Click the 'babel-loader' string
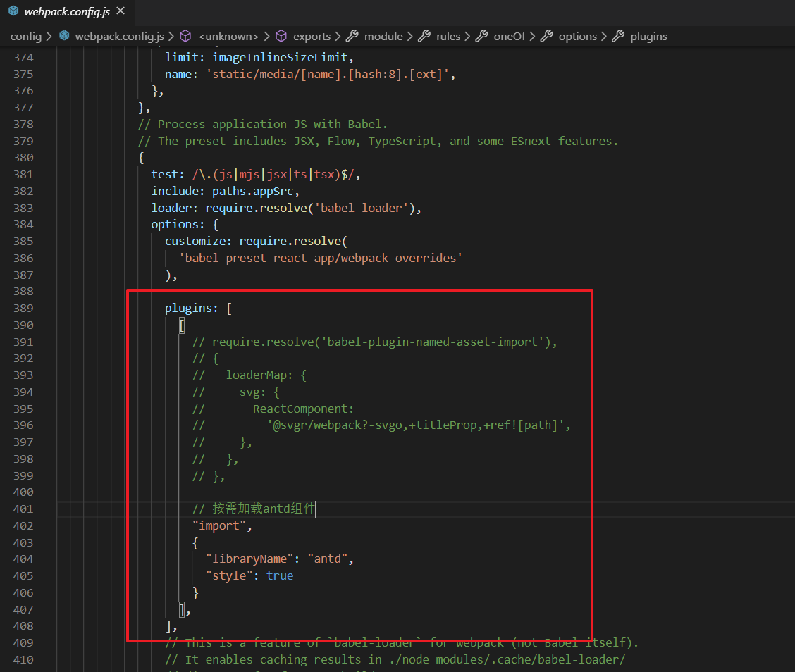 pyautogui.click(x=361, y=208)
